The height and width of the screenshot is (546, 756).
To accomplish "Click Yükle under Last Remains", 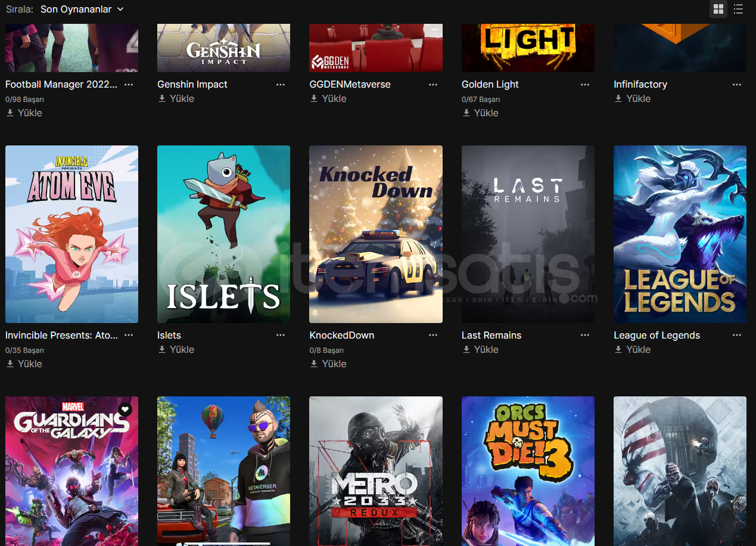I will point(481,349).
